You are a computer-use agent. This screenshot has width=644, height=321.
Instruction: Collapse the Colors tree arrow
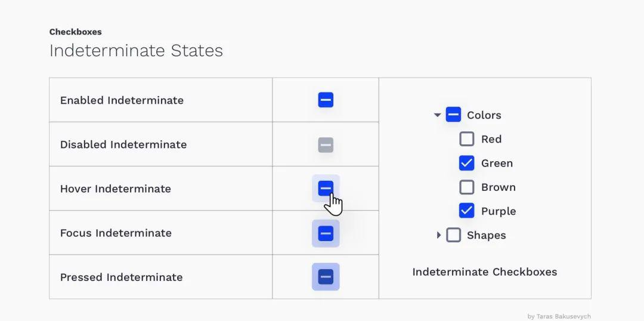coord(438,115)
